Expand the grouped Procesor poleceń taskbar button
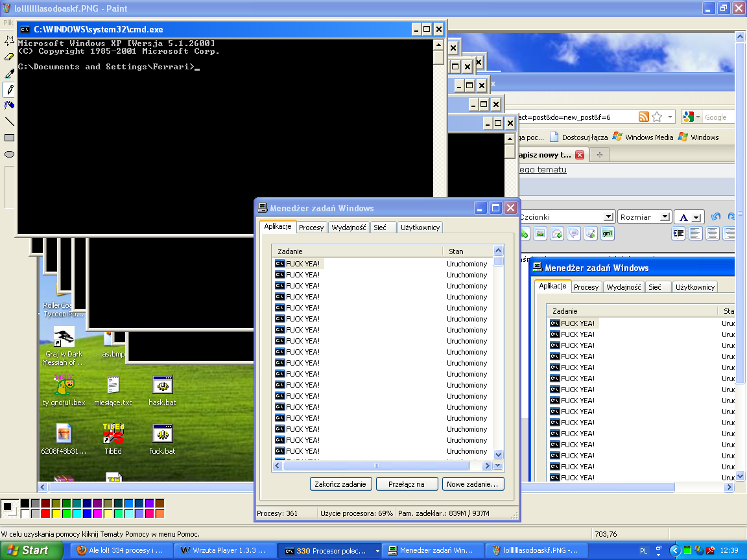747x560 pixels. (330, 551)
